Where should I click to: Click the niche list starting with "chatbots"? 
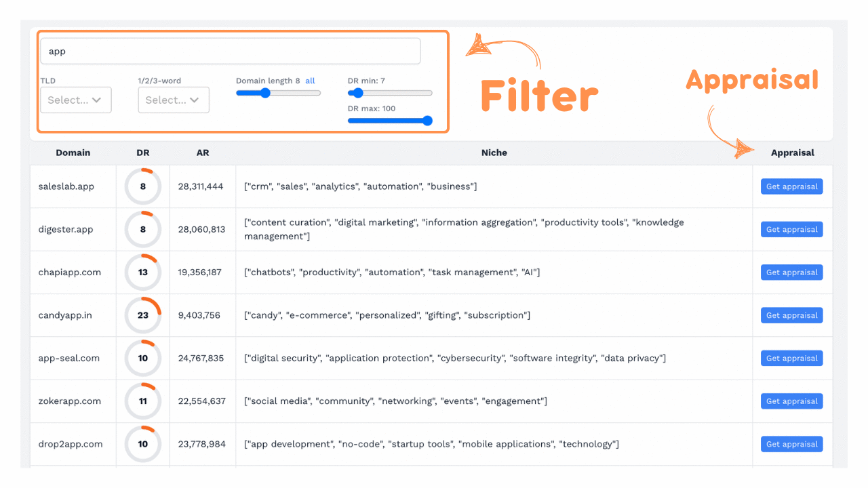[392, 272]
